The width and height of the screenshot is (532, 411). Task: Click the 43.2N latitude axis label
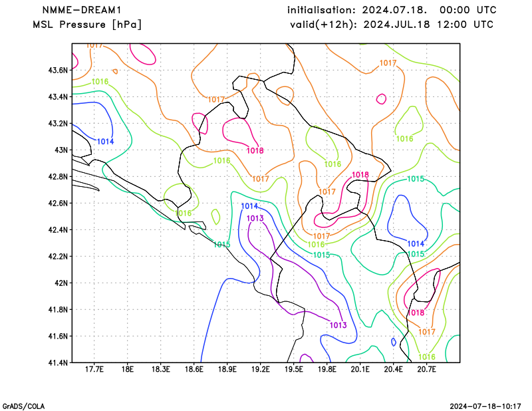click(58, 123)
